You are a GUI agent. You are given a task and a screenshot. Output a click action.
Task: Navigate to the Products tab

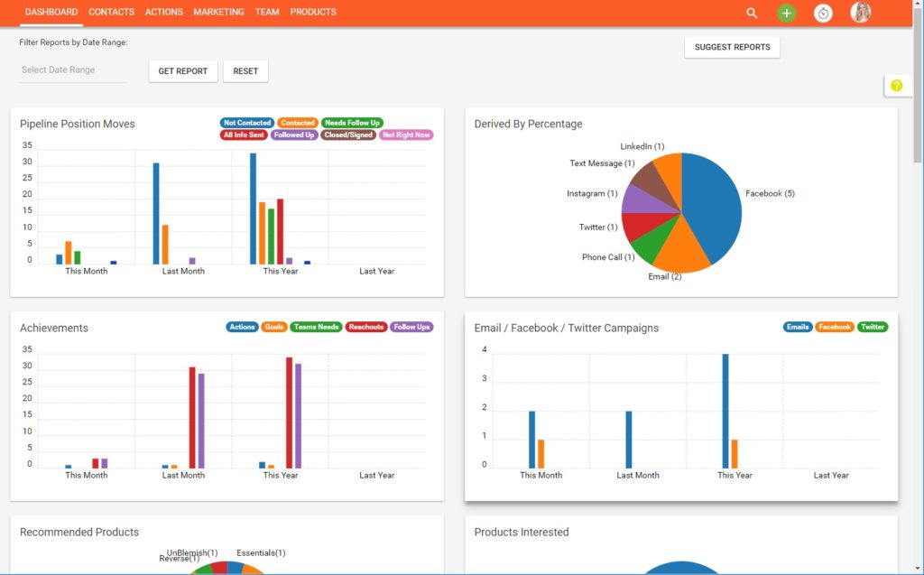click(x=313, y=12)
